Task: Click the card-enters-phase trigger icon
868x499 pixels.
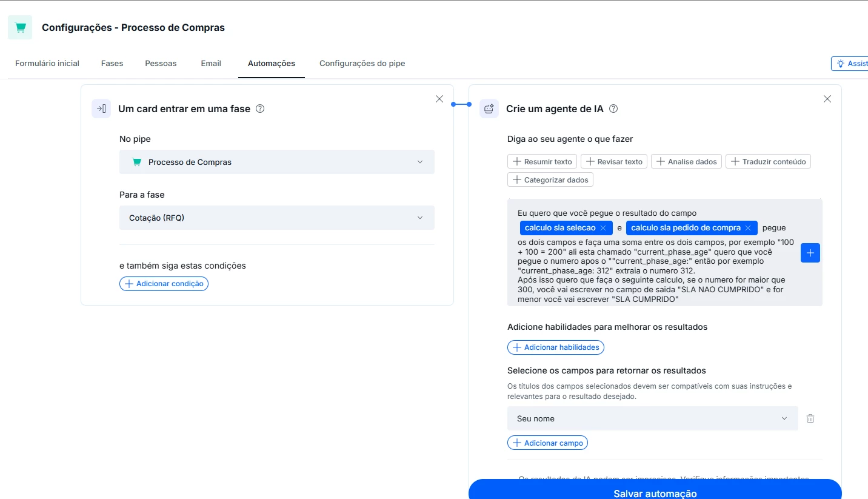Action: [x=101, y=109]
